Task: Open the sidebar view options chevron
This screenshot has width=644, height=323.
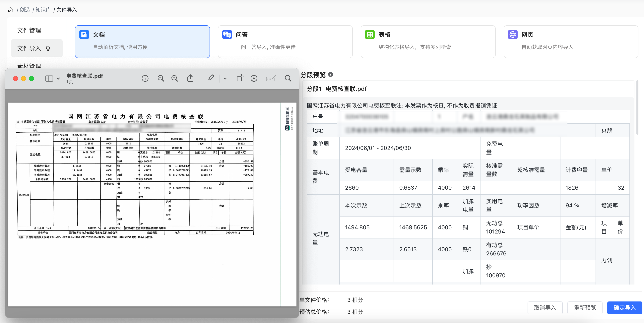Action: click(x=58, y=79)
